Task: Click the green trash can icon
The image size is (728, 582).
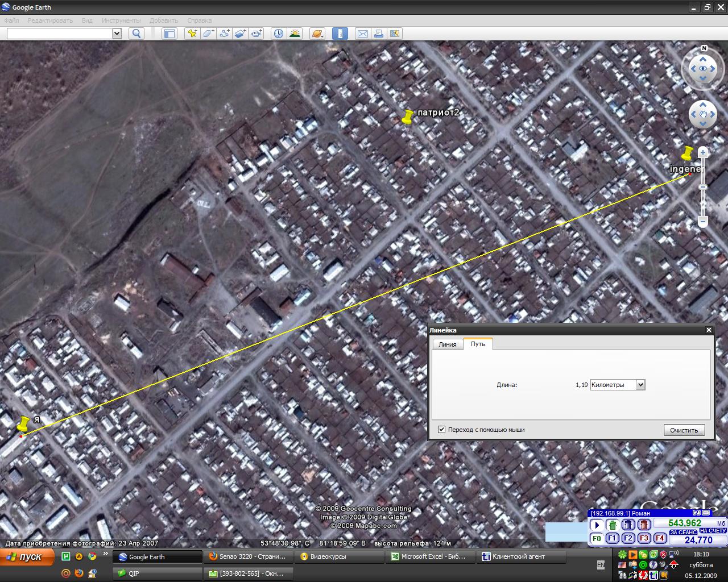Action: tap(613, 525)
